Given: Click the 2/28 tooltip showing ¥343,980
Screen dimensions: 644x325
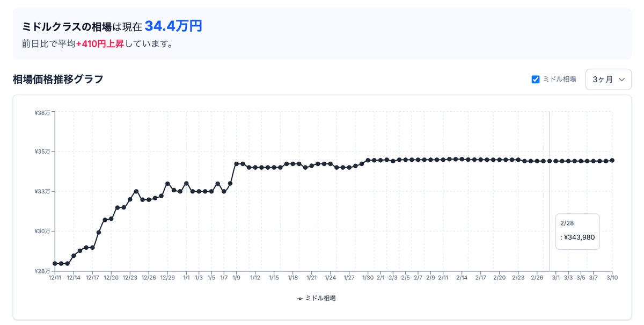Looking at the screenshot, I should (577, 232).
